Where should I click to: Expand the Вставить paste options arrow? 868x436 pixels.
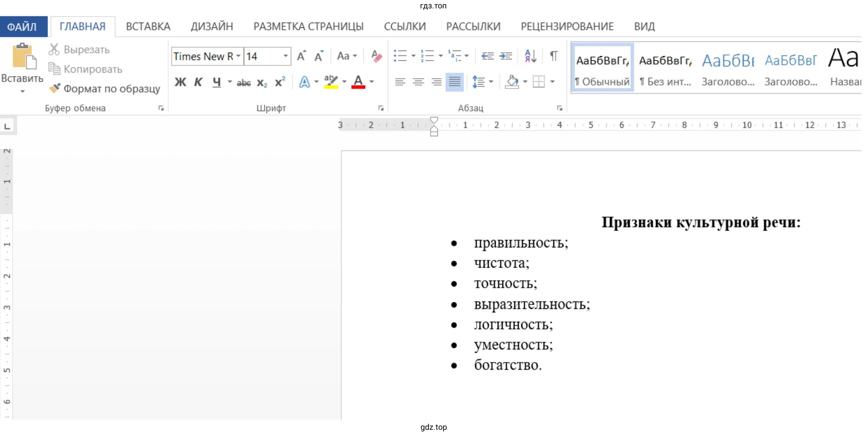23,92
